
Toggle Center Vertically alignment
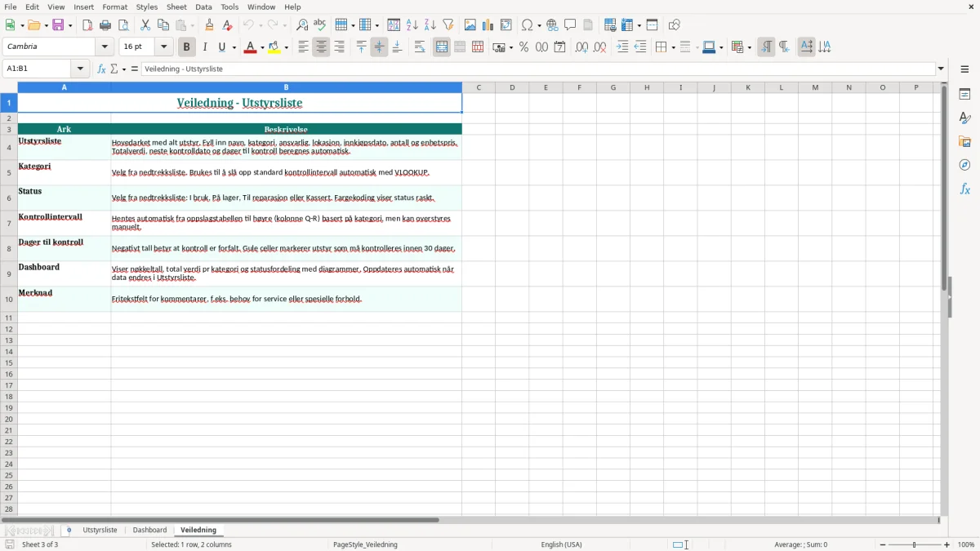(379, 47)
